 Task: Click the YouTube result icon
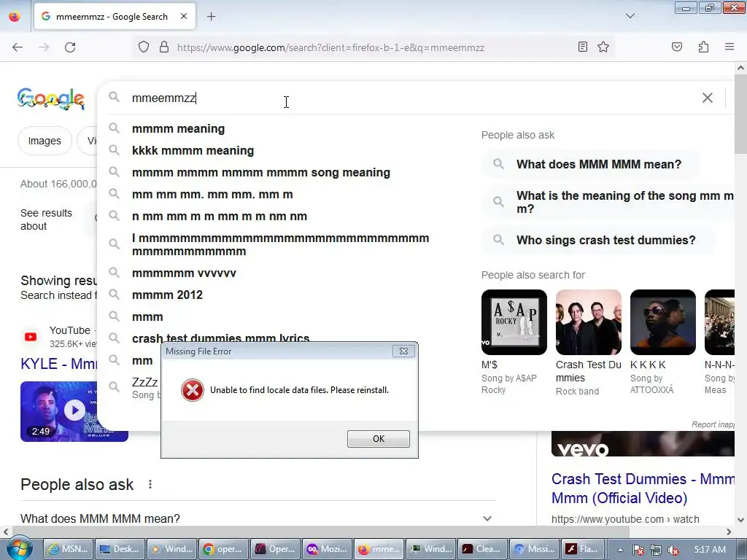[31, 337]
